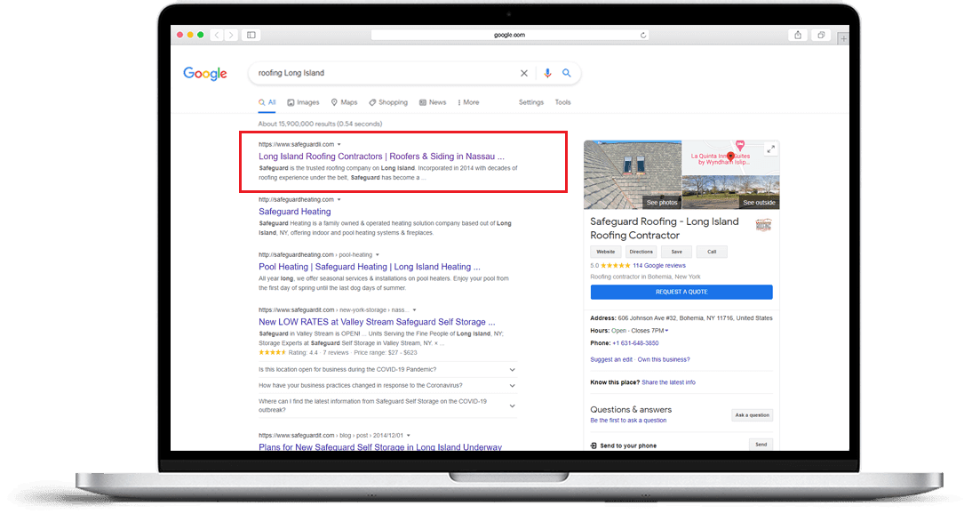This screenshot has height=514, width=980.
Task: Open Long Island Roofing Contractors result
Action: pos(381,157)
